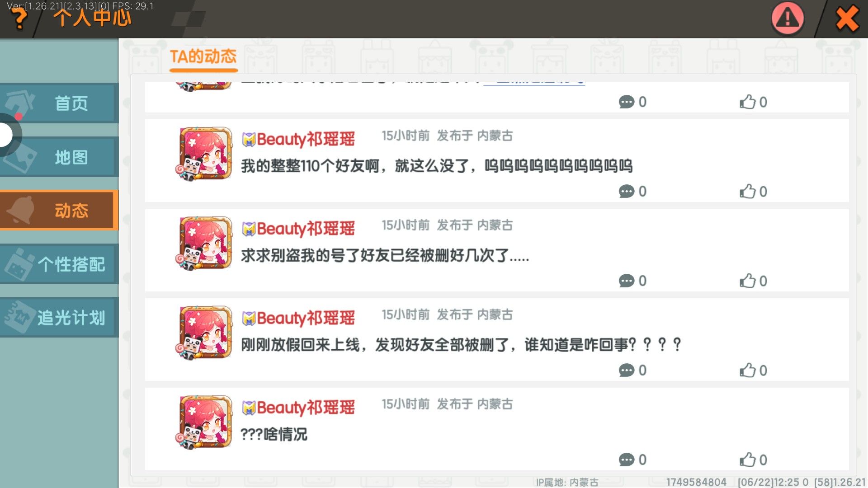Tap the red warning report icon
Viewport: 868px width, 488px height.
coord(788,19)
